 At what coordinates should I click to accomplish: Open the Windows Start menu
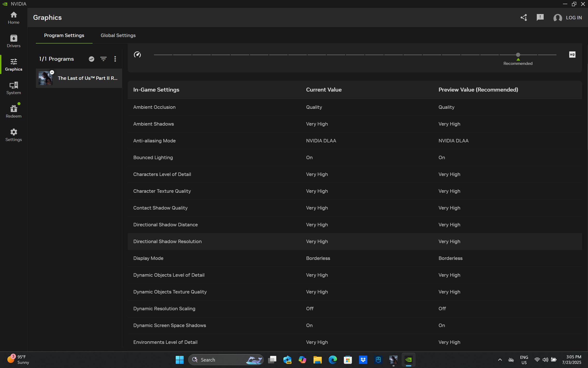[x=179, y=360]
